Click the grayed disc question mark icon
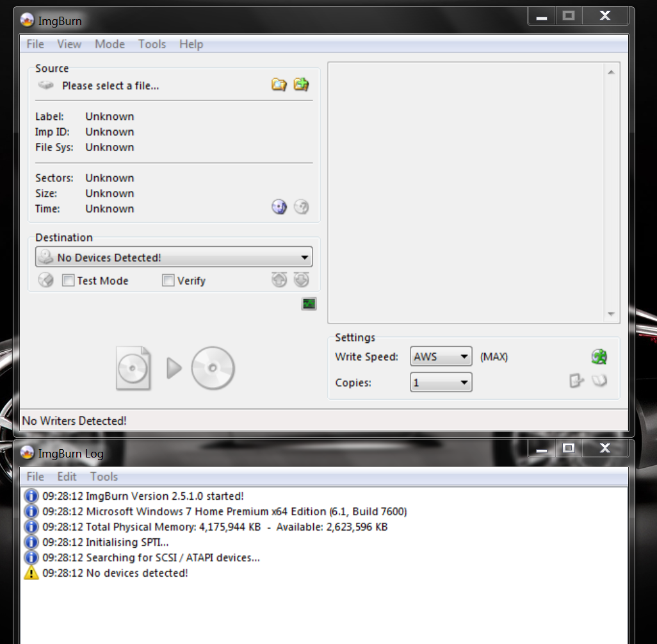The height and width of the screenshot is (644, 657). point(301,206)
